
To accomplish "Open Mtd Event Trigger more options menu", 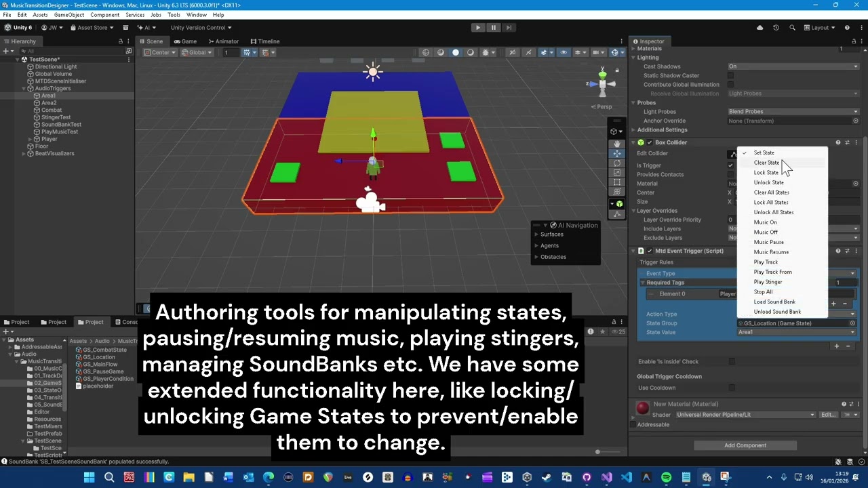I will click(x=856, y=251).
